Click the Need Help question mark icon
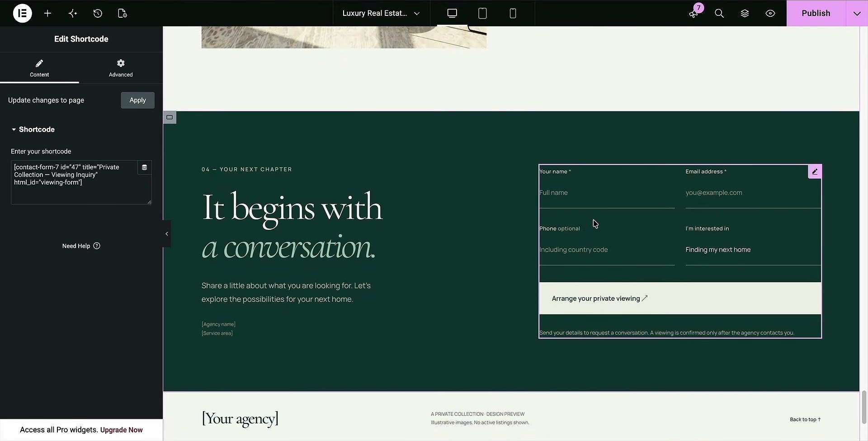 (x=97, y=246)
